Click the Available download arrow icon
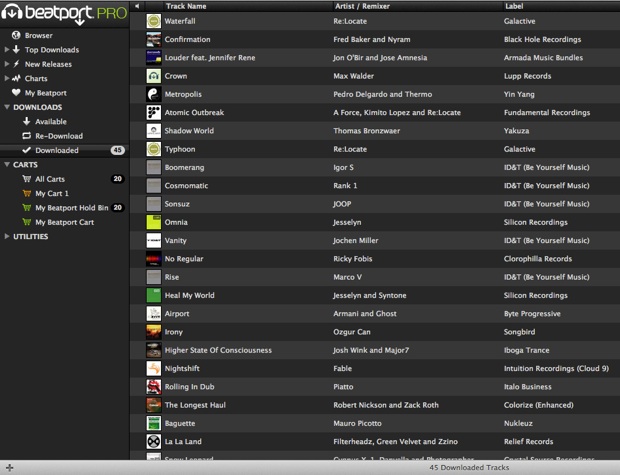 pyautogui.click(x=26, y=121)
